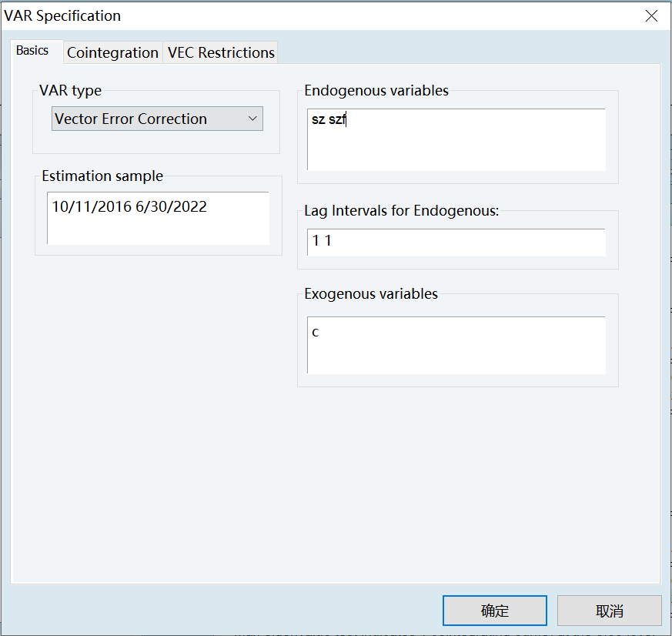Focus the Exogenous variables text box
Screen dimensions: 672x636
[456, 345]
